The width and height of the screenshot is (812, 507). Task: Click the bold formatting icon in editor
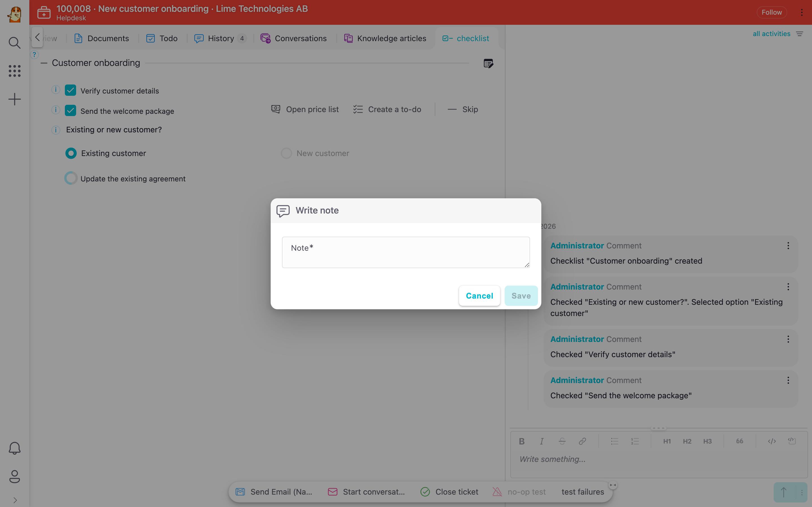click(521, 441)
